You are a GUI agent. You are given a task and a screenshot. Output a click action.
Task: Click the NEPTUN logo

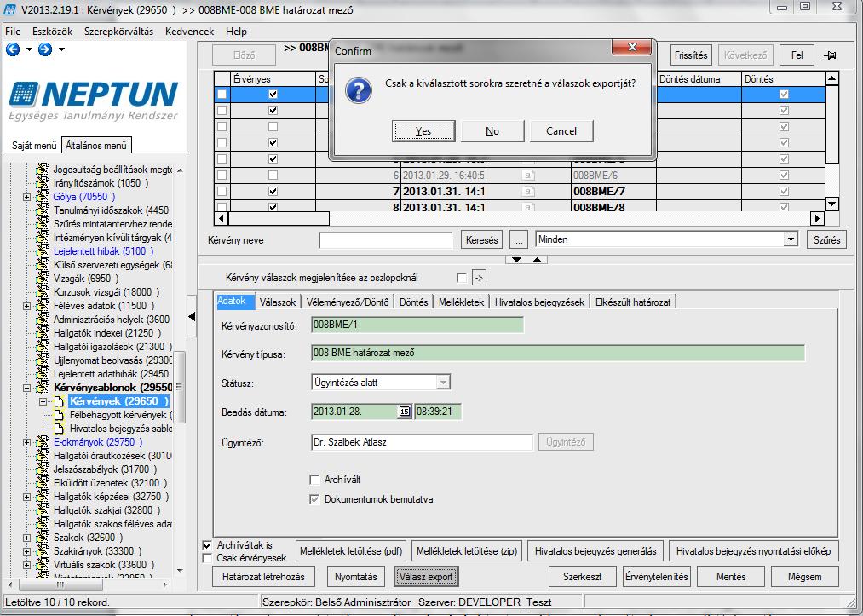[94, 101]
